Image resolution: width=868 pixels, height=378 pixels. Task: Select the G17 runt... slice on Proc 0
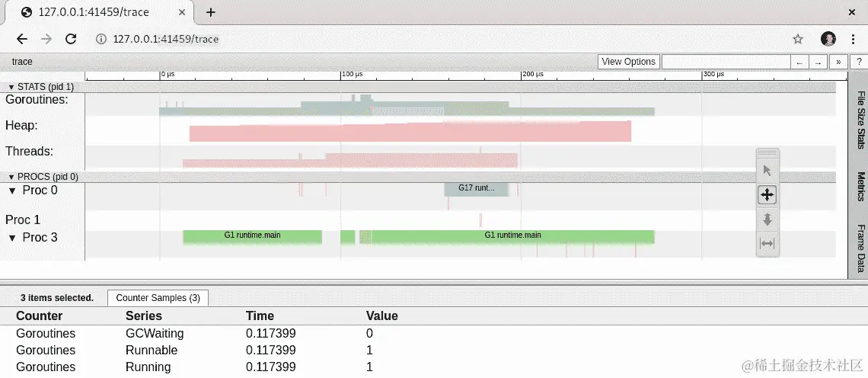coord(476,188)
